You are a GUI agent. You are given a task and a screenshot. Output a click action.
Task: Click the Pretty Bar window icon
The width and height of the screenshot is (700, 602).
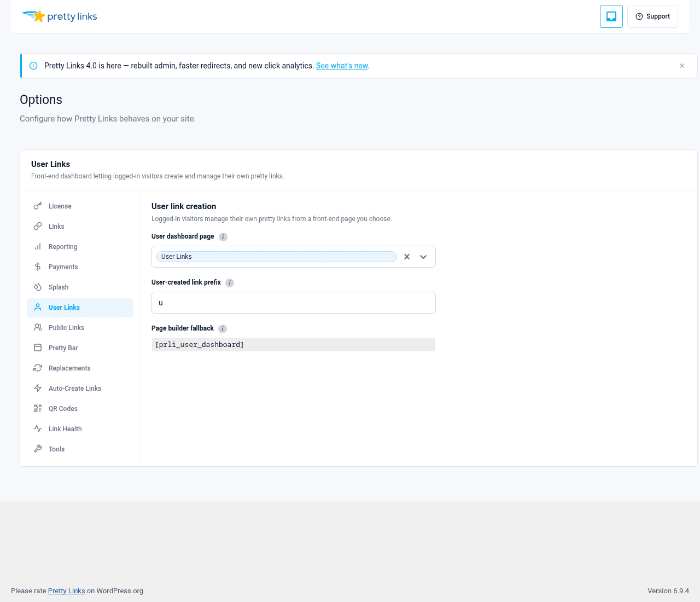coord(38,348)
